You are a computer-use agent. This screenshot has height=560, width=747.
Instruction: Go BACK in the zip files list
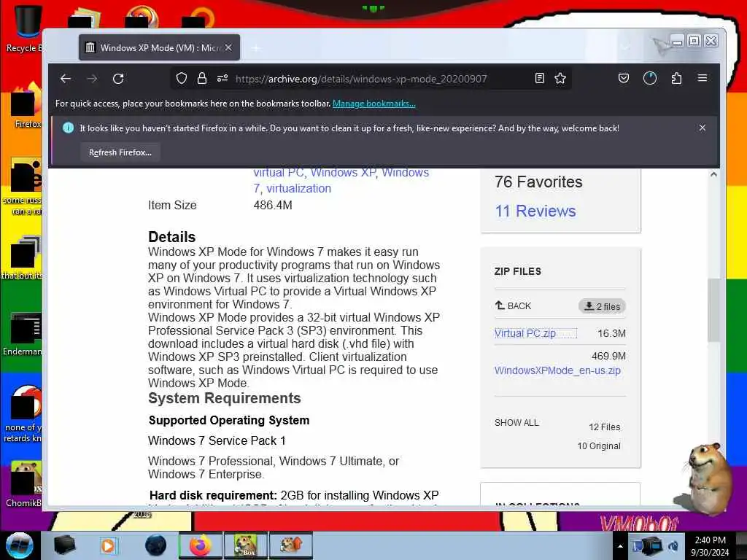pos(513,306)
